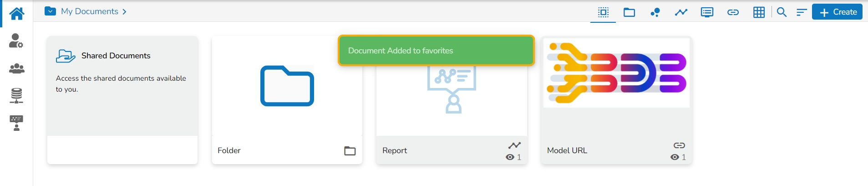868x186 pixels.
Task: Open the sort options menu
Action: [802, 12]
